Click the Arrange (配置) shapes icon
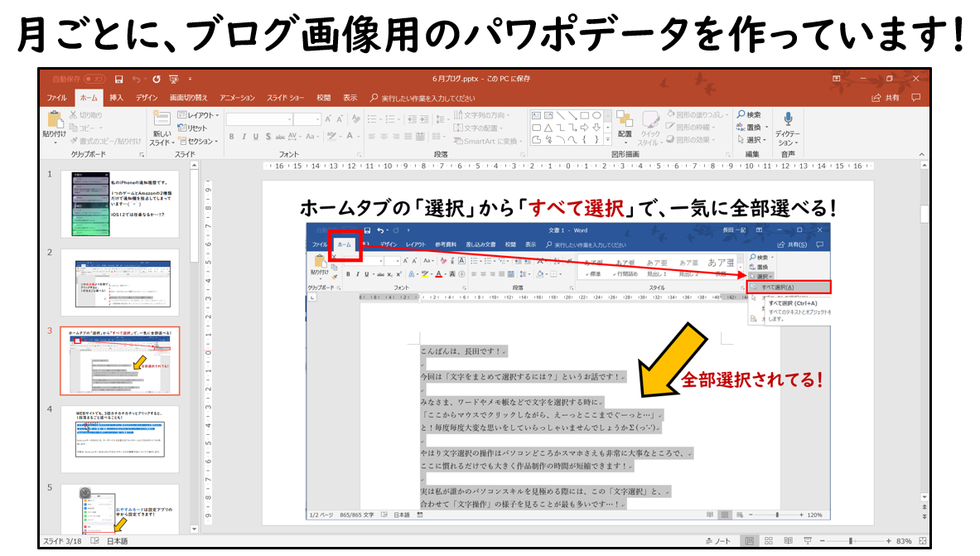The height and width of the screenshot is (556, 980). (x=624, y=123)
